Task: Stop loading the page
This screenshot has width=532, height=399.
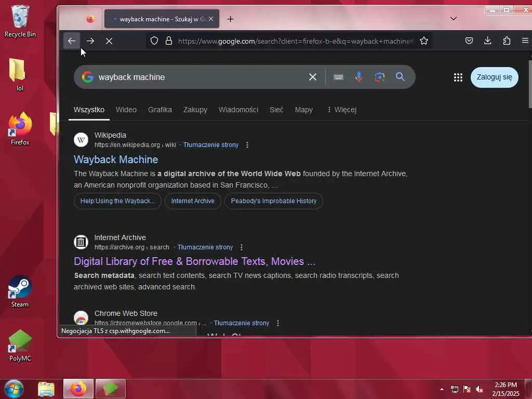Action: 109,41
